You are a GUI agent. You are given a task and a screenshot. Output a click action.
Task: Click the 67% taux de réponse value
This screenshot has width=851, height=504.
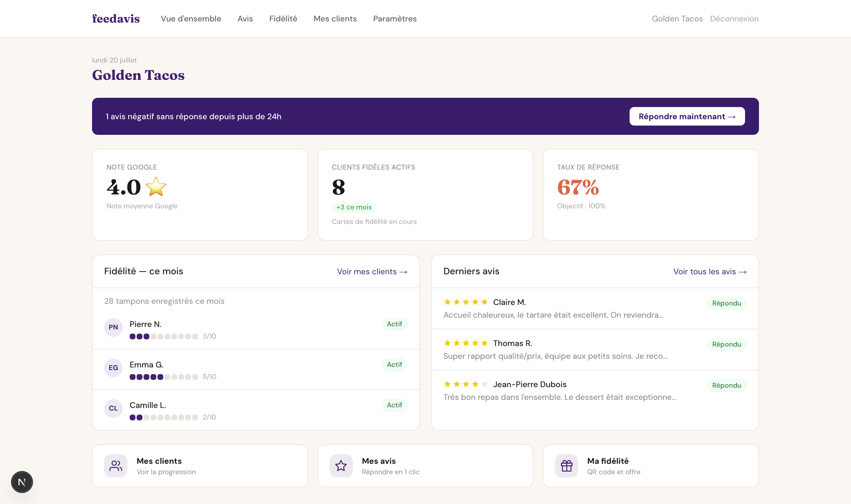578,187
